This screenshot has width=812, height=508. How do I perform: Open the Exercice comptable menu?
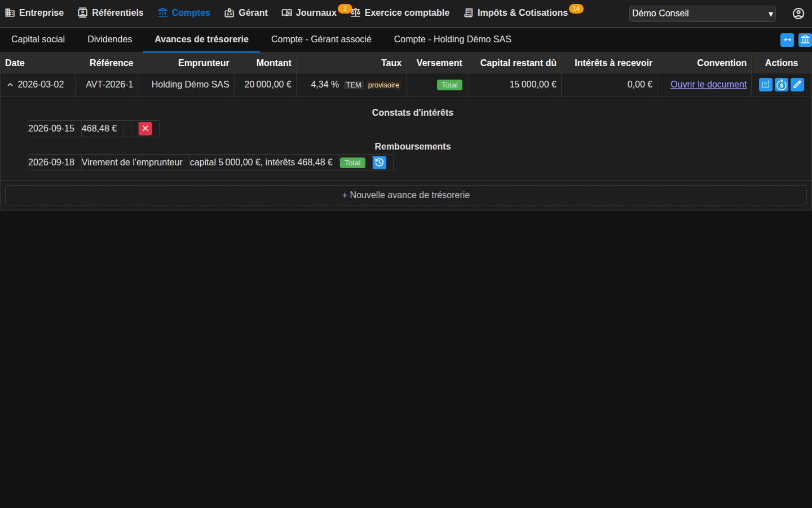[x=400, y=12]
